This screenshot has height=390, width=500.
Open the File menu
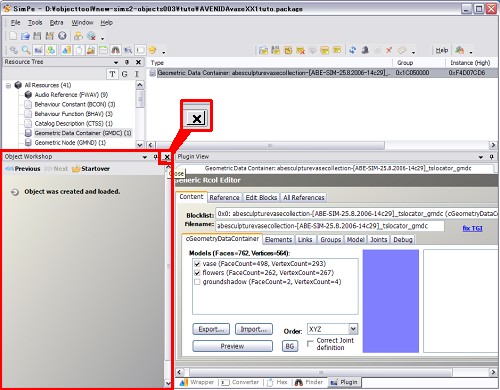[x=15, y=23]
